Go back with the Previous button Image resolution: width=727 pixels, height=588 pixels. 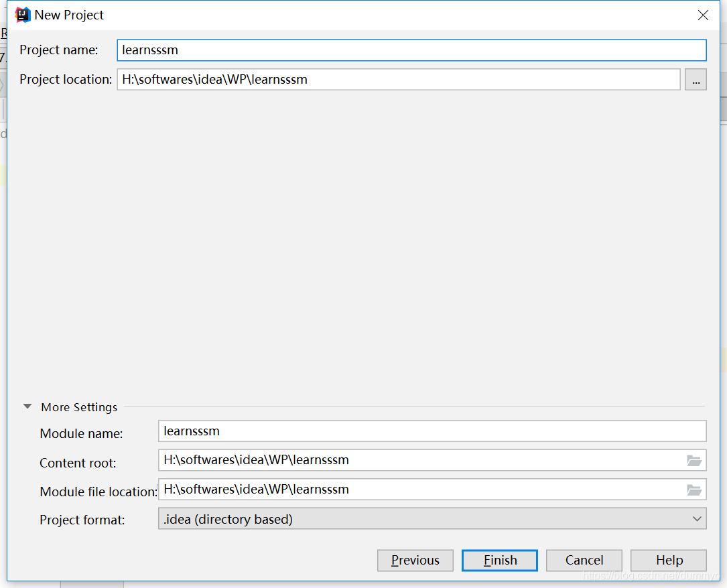point(415,560)
